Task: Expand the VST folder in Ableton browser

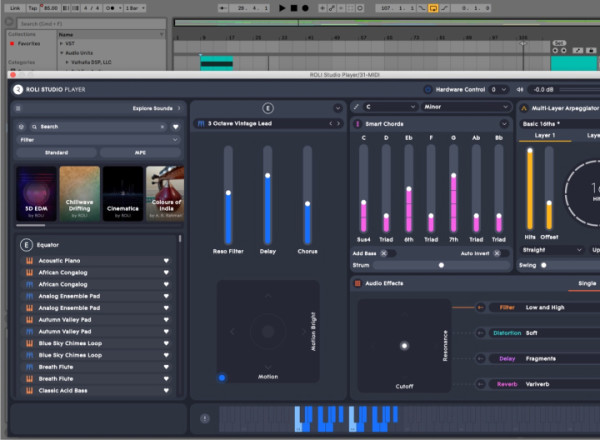Action: click(61, 44)
